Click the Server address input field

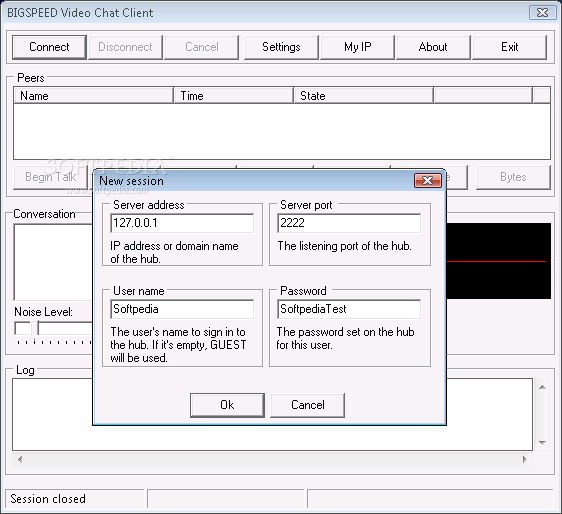coord(182,223)
